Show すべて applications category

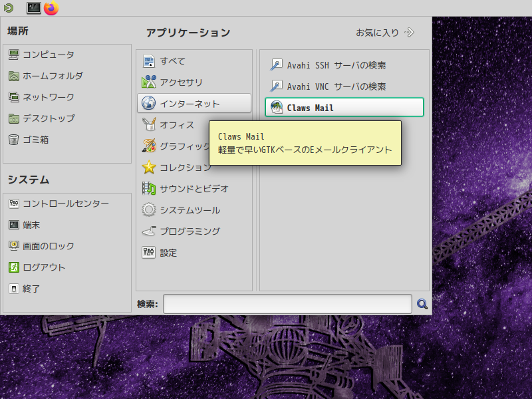194,61
